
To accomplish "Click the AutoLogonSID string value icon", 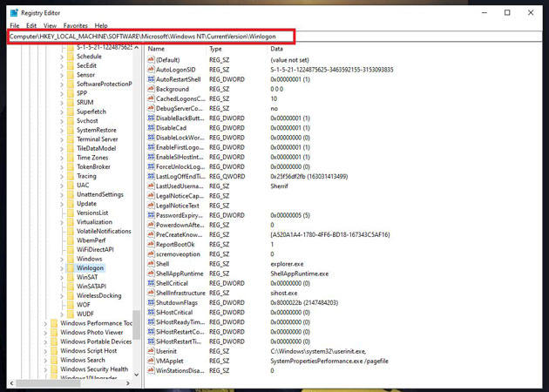I will pos(151,70).
